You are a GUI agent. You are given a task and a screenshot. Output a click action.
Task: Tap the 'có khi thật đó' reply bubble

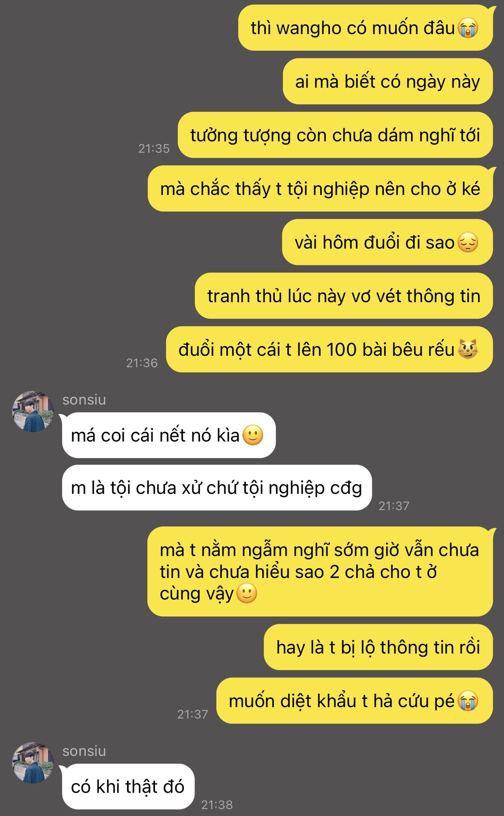[x=128, y=787]
